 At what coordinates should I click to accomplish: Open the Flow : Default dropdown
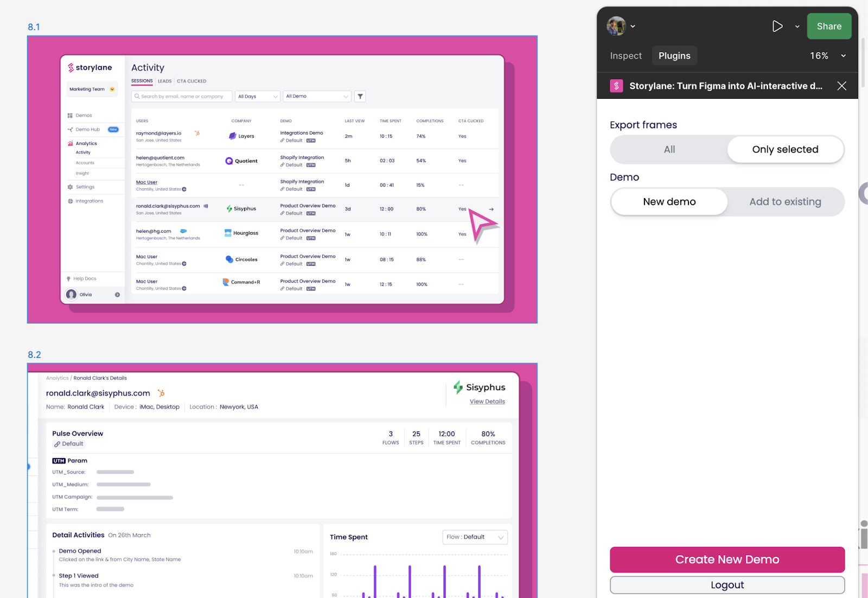pyautogui.click(x=475, y=537)
